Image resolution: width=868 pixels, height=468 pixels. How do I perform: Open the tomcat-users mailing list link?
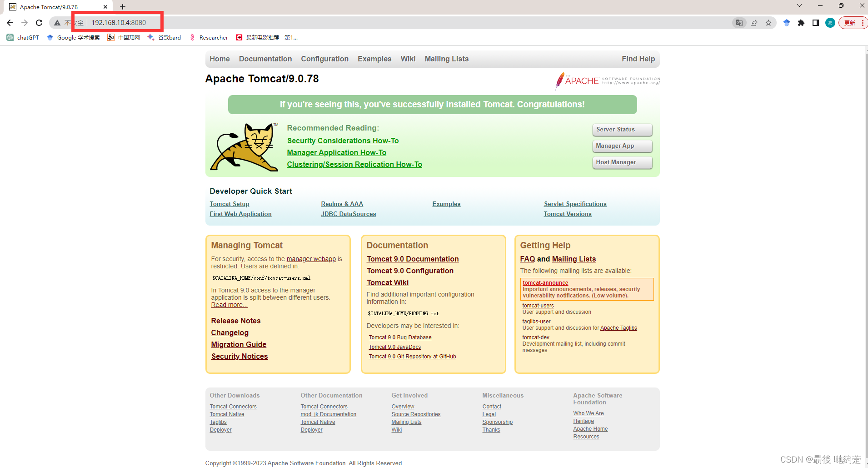pyautogui.click(x=538, y=306)
